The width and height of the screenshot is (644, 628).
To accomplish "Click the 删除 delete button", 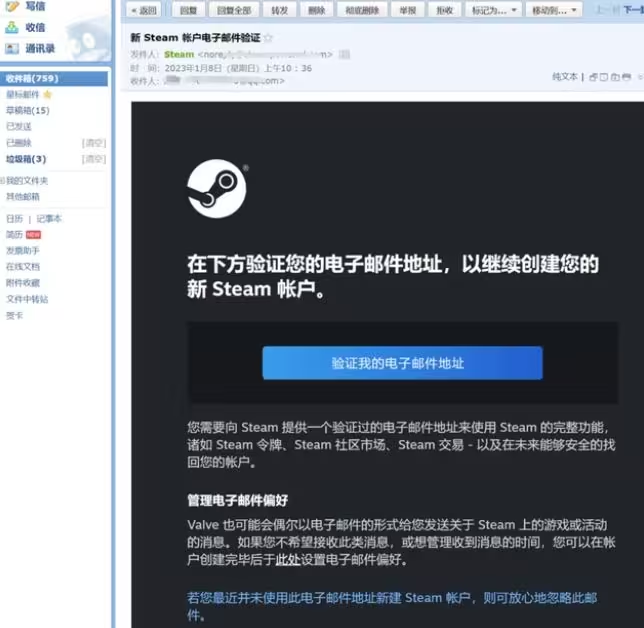I will [317, 10].
